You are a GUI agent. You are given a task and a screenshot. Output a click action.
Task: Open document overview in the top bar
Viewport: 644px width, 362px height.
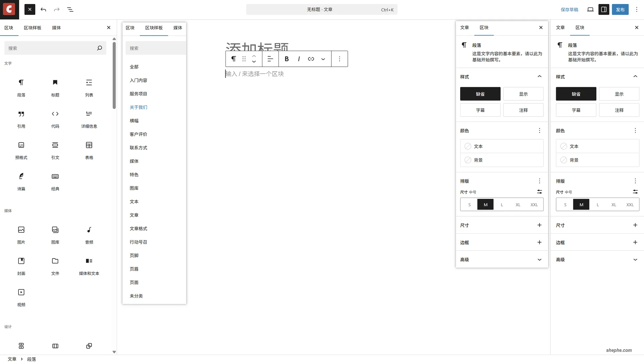pos(70,9)
